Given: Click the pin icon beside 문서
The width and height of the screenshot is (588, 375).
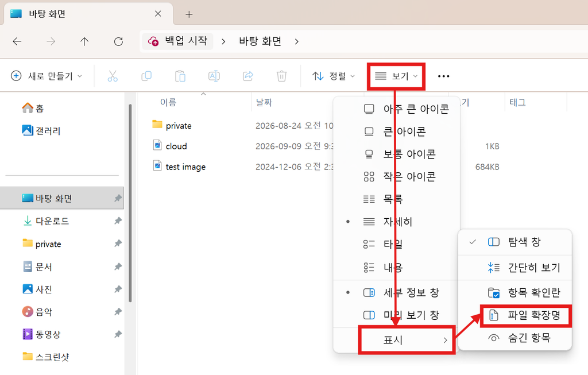Looking at the screenshot, I should coord(118,266).
